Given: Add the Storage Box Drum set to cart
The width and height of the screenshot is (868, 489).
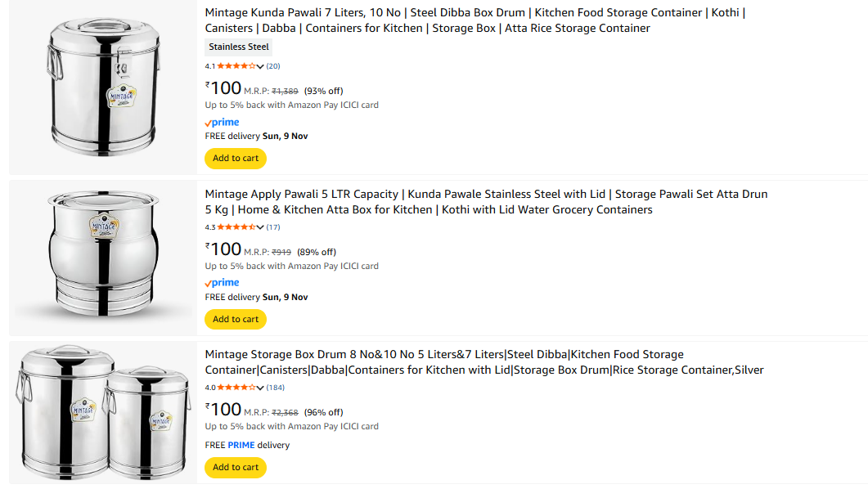Looking at the screenshot, I should tap(236, 468).
